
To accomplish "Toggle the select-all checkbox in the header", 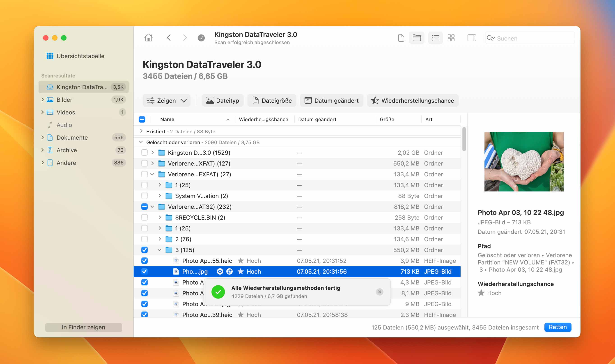I will click(x=142, y=119).
